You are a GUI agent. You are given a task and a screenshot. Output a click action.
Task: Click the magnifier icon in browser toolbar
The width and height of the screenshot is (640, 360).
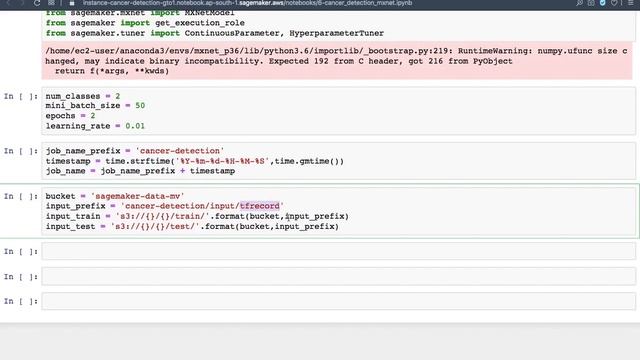point(580,3)
